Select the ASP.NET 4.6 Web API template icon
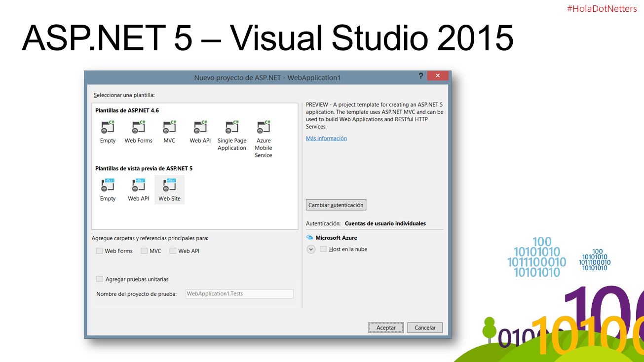This screenshot has height=362, width=644. 200,127
